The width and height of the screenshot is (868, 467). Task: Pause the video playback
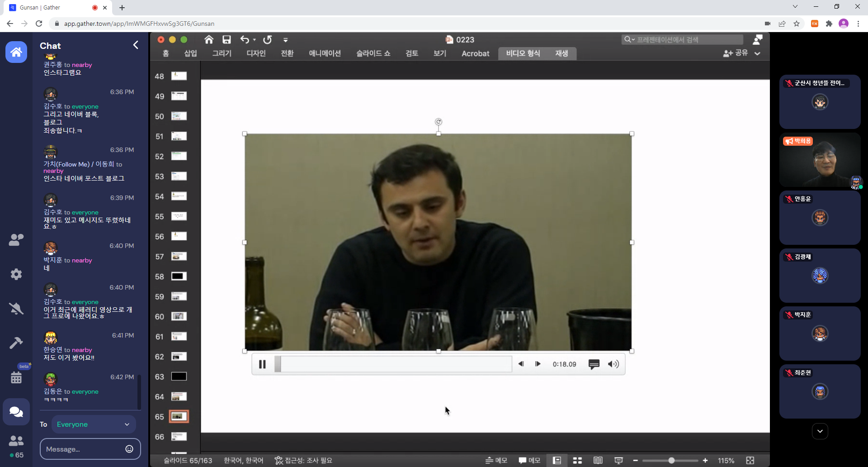[x=262, y=364]
